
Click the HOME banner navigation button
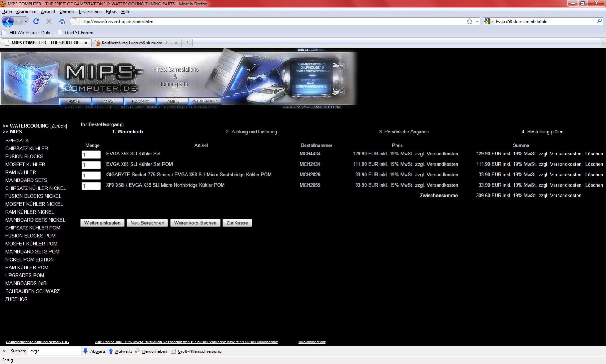click(x=74, y=101)
